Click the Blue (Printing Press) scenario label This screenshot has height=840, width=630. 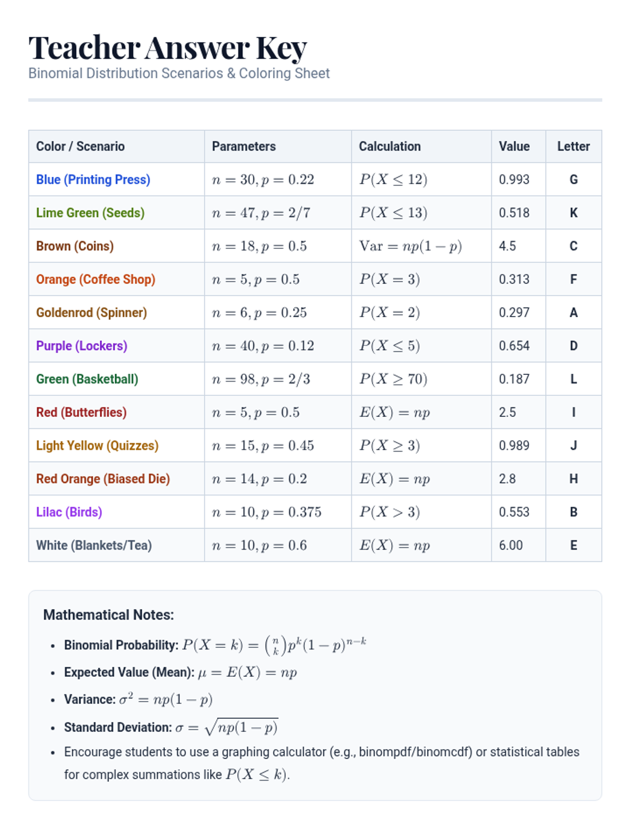tap(93, 180)
